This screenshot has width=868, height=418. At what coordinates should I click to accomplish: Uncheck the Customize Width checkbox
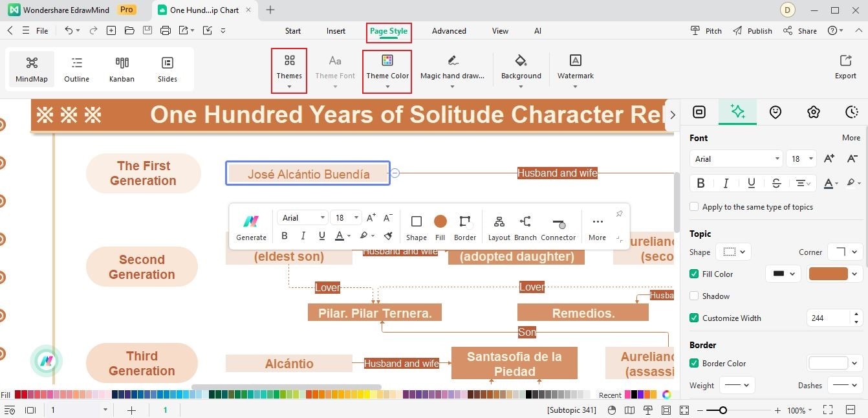point(694,318)
